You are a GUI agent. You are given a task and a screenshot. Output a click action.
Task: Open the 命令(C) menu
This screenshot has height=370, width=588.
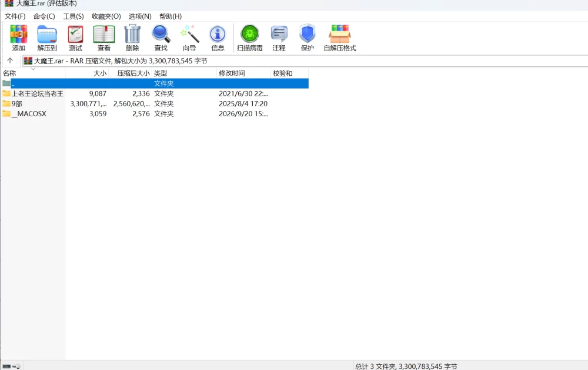click(44, 16)
